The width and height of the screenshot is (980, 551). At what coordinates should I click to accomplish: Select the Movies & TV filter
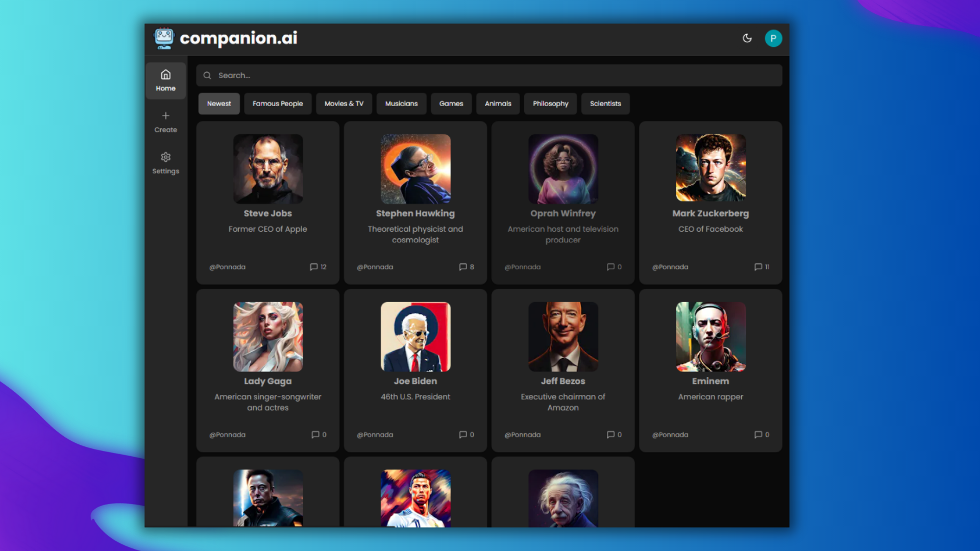coord(344,104)
